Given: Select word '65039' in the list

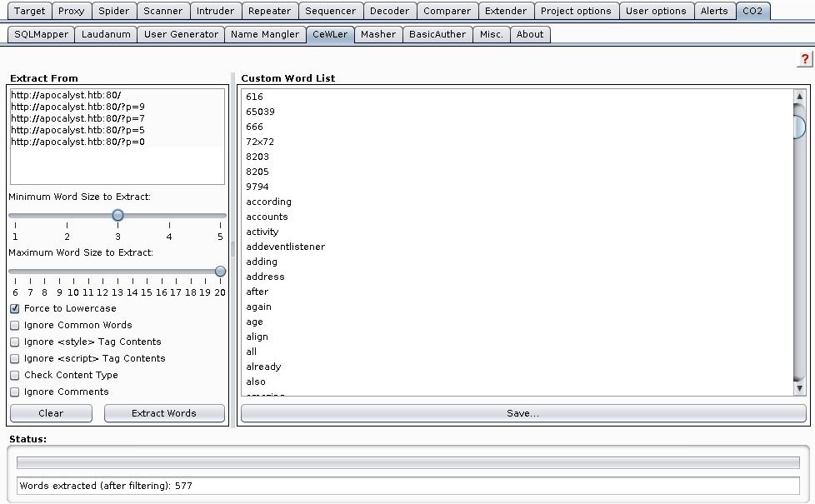Looking at the screenshot, I should (x=260, y=112).
